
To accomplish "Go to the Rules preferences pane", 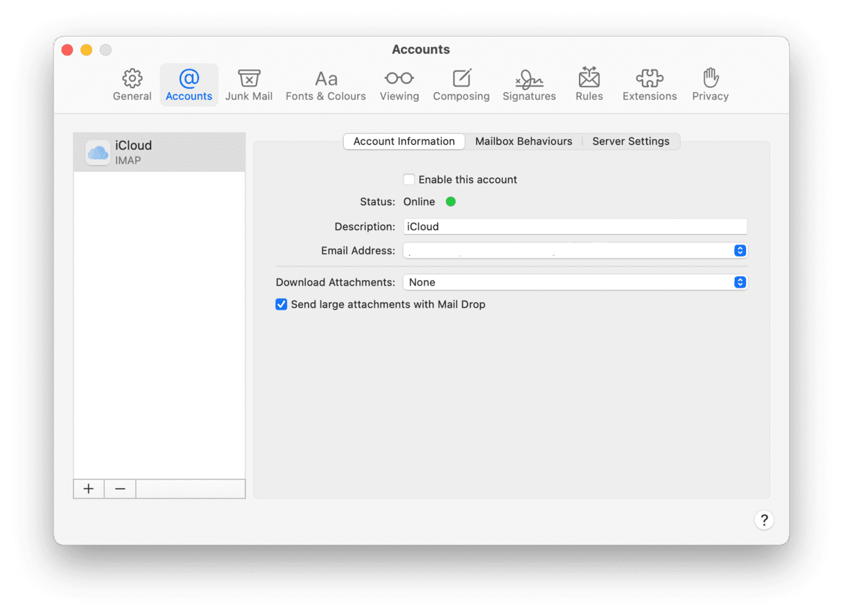I will coord(589,85).
